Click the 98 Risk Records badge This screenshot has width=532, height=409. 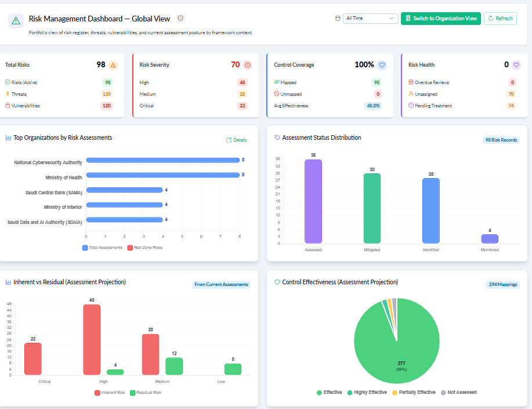pyautogui.click(x=501, y=140)
